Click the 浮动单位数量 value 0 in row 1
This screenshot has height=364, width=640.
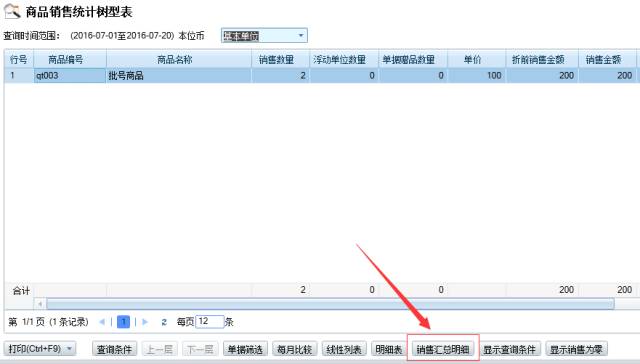pos(344,75)
